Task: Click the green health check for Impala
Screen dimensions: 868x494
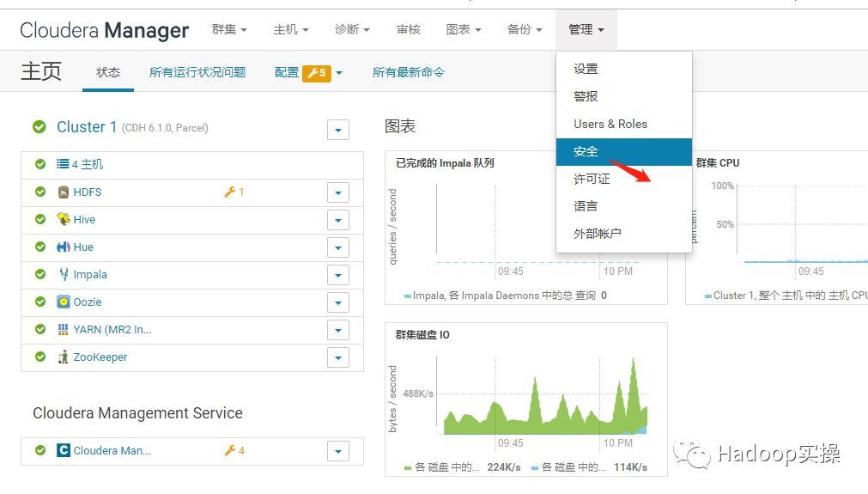Action: [x=40, y=274]
